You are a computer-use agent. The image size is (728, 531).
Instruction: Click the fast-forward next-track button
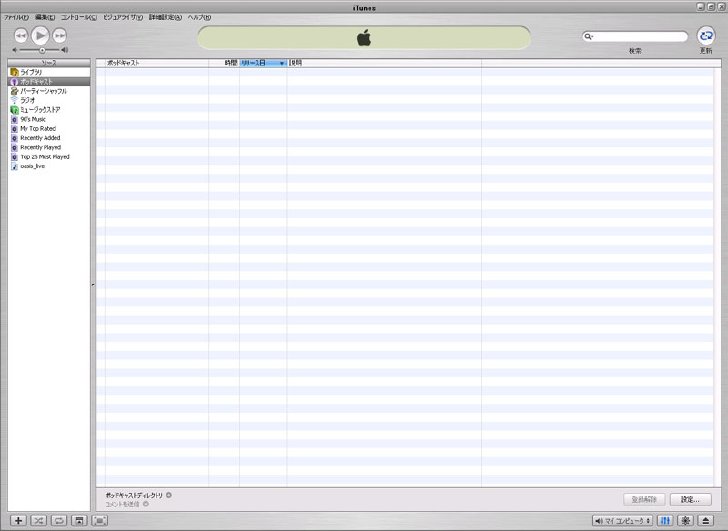pyautogui.click(x=59, y=35)
